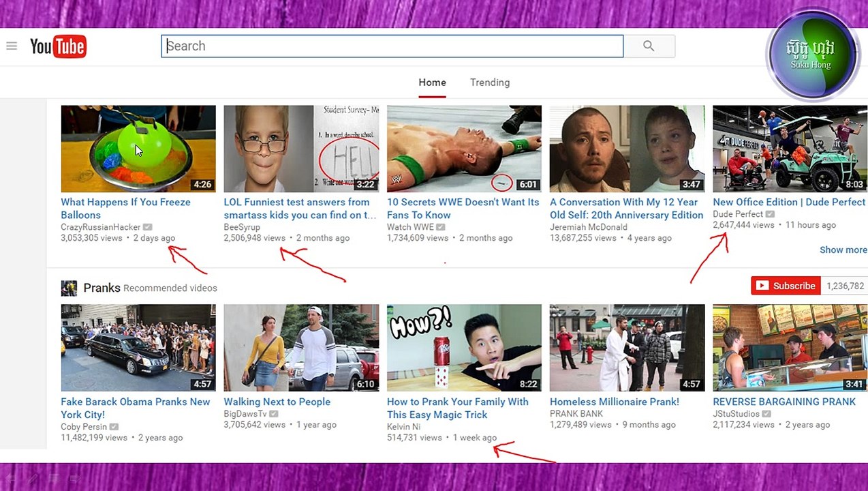Focus the Search input field
The height and width of the screenshot is (491, 868).
click(392, 46)
